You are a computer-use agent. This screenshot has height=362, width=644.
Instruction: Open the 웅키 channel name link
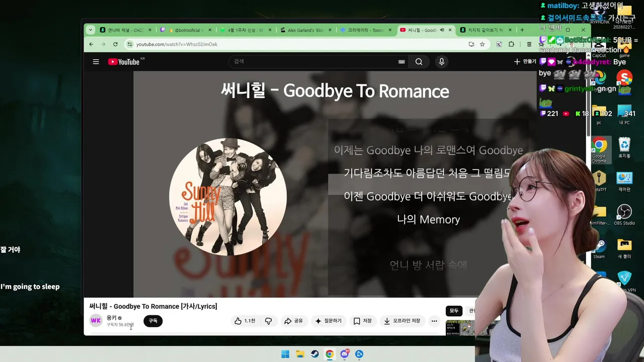(111, 318)
